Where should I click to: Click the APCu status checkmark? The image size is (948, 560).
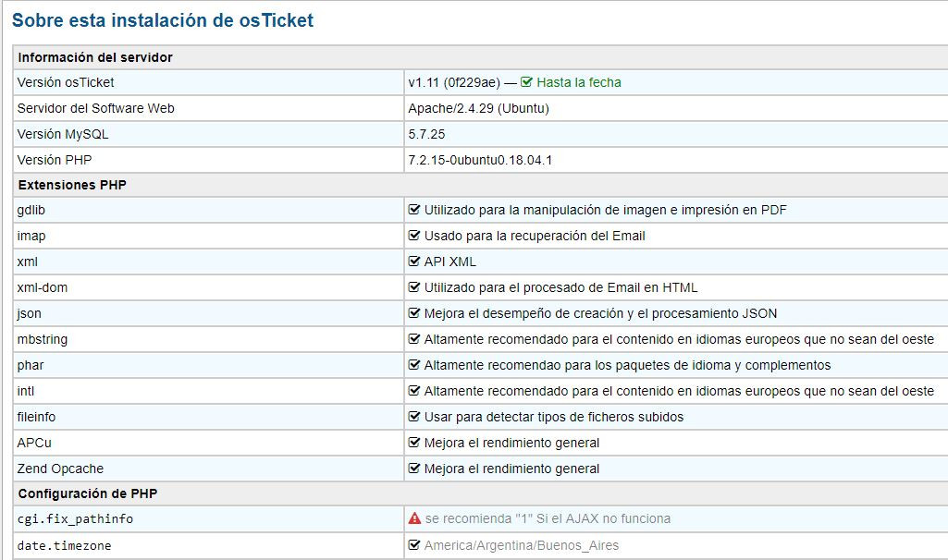(414, 443)
